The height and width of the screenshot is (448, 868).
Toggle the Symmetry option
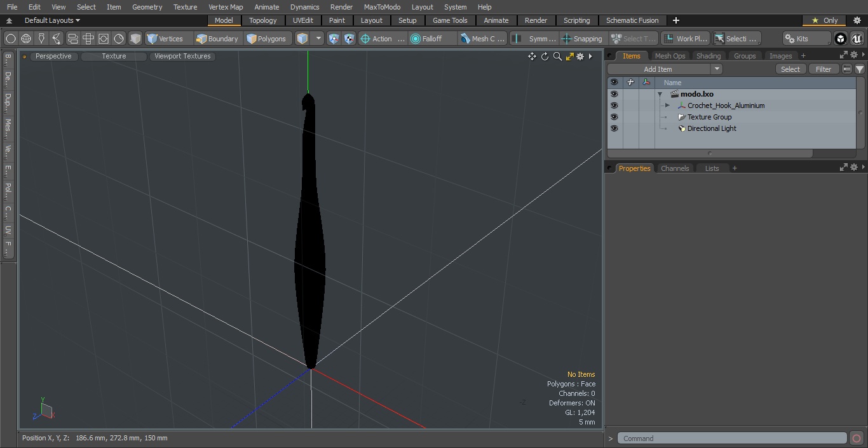tap(534, 39)
